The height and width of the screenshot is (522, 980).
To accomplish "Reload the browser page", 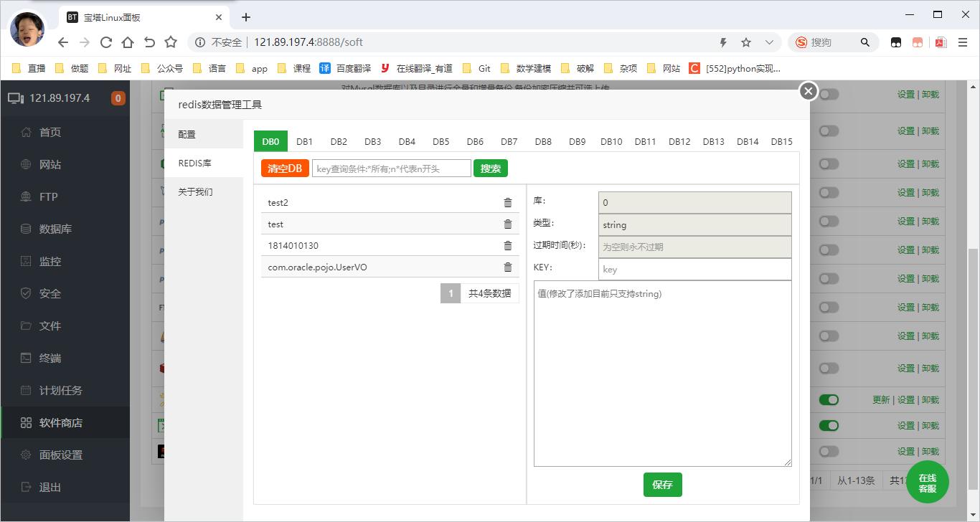I will pyautogui.click(x=106, y=42).
